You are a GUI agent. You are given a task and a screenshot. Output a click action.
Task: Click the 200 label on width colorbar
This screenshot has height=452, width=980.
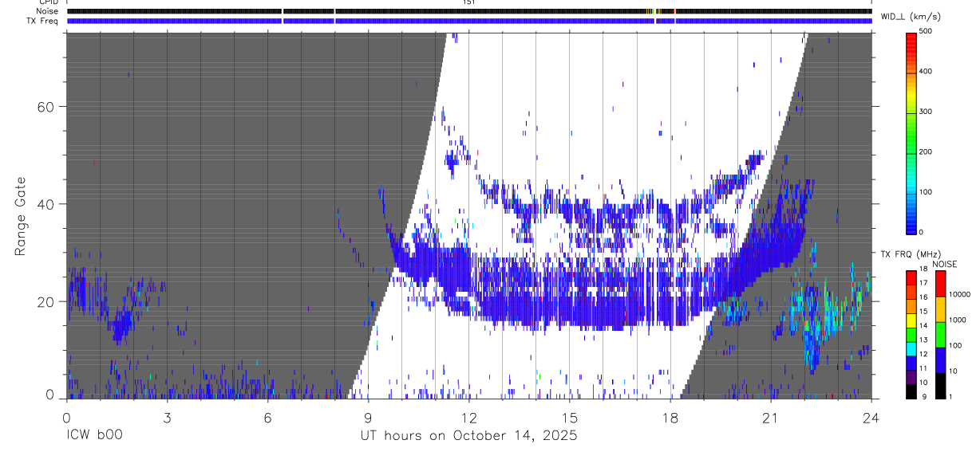point(927,151)
